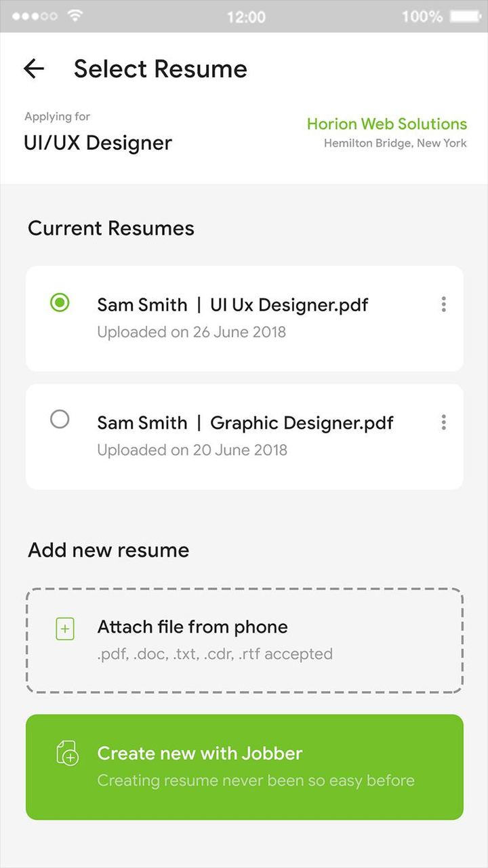488x868 pixels.
Task: Open options for Graphic Designer resume
Action: click(x=443, y=422)
